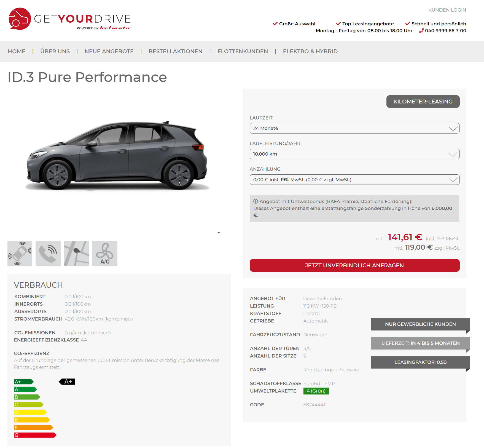The width and height of the screenshot is (484, 448).
Task: Click the green 4 (Grün) Umweltplakette badge
Action: pyautogui.click(x=316, y=391)
